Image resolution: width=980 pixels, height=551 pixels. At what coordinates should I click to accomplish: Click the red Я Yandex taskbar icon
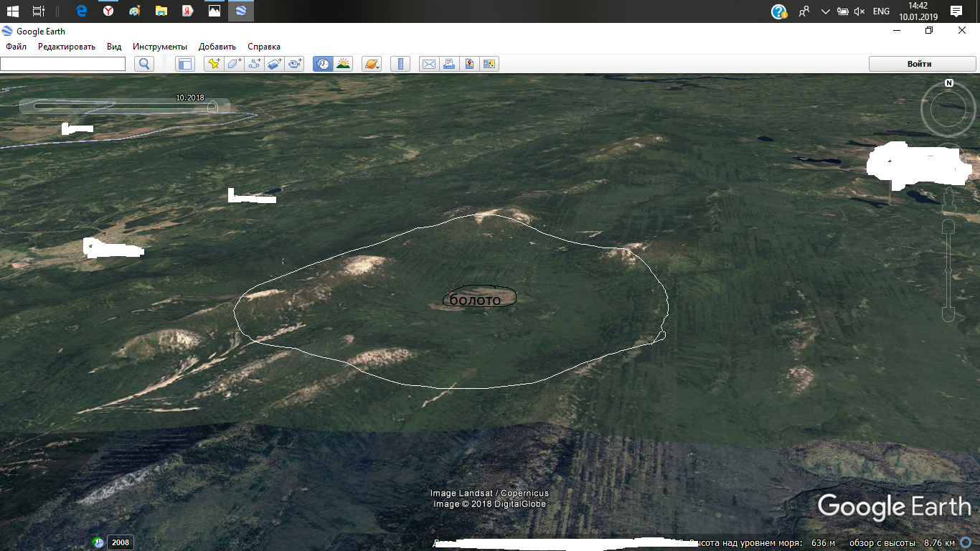coord(187,11)
